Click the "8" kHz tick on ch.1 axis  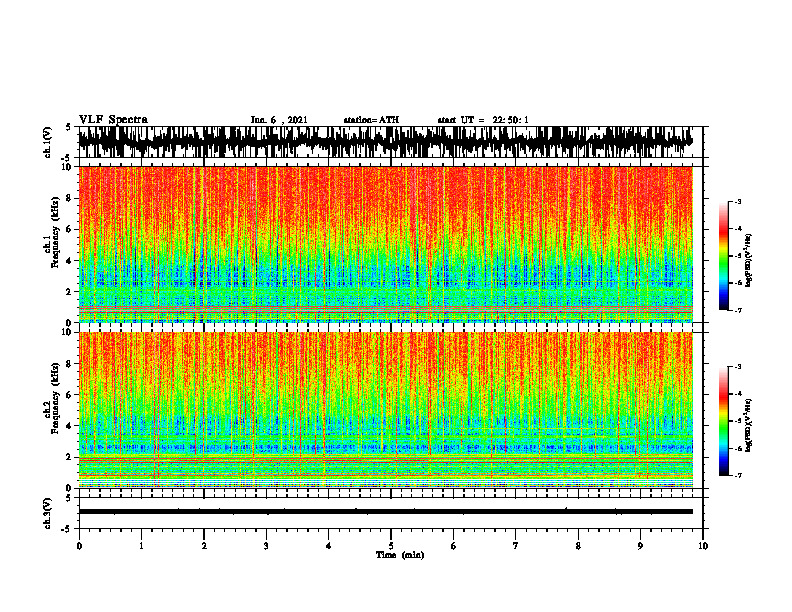pyautogui.click(x=69, y=198)
